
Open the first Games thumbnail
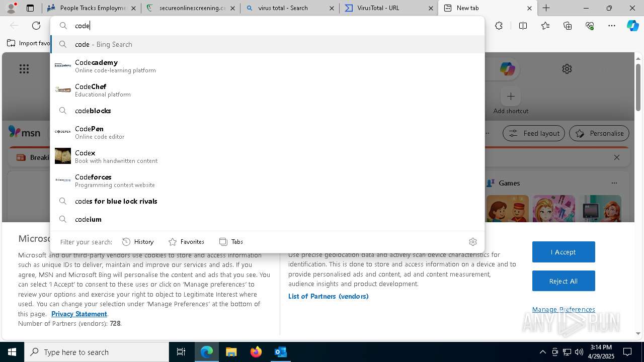[508, 208]
